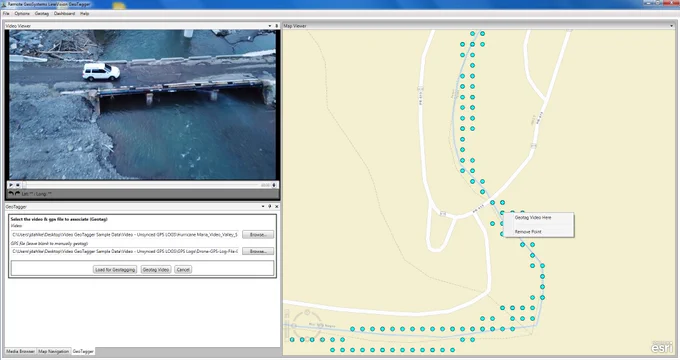The height and width of the screenshot is (360, 680).
Task: Stop the video playback
Action: point(18,185)
